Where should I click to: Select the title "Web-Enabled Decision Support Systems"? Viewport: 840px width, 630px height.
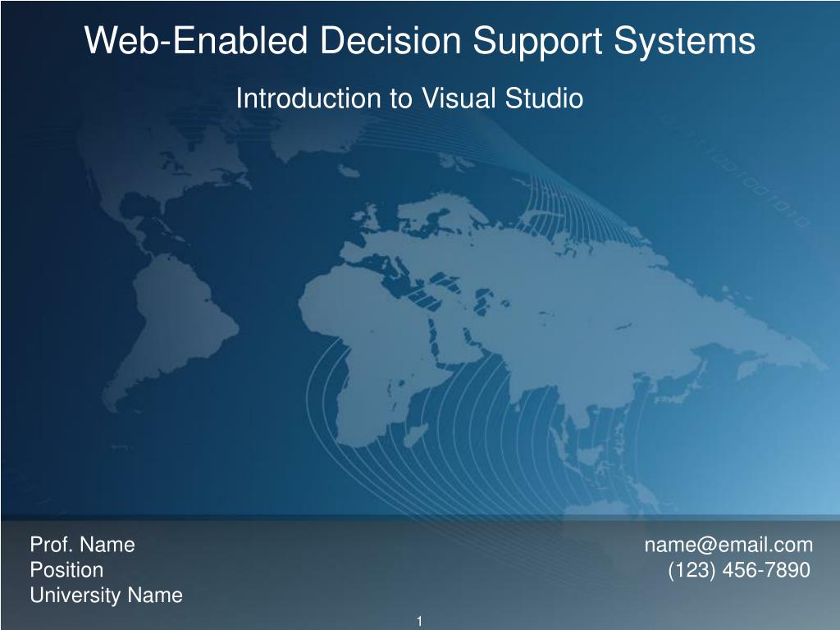click(x=419, y=41)
